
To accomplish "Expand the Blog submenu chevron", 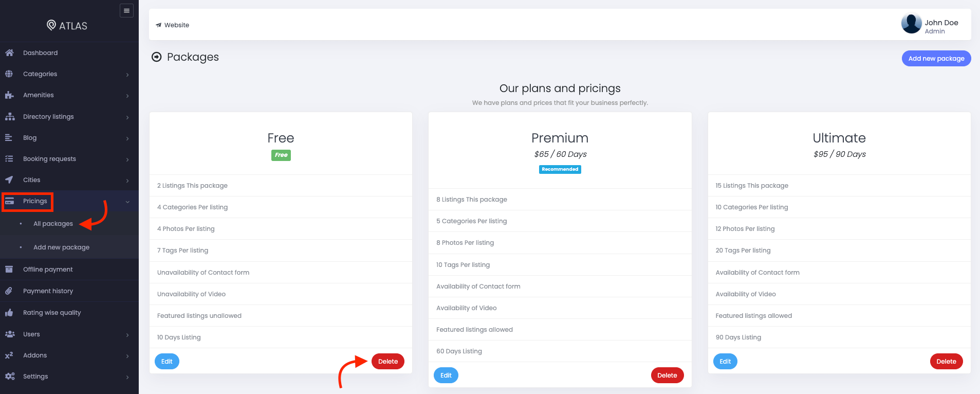I will point(127,138).
